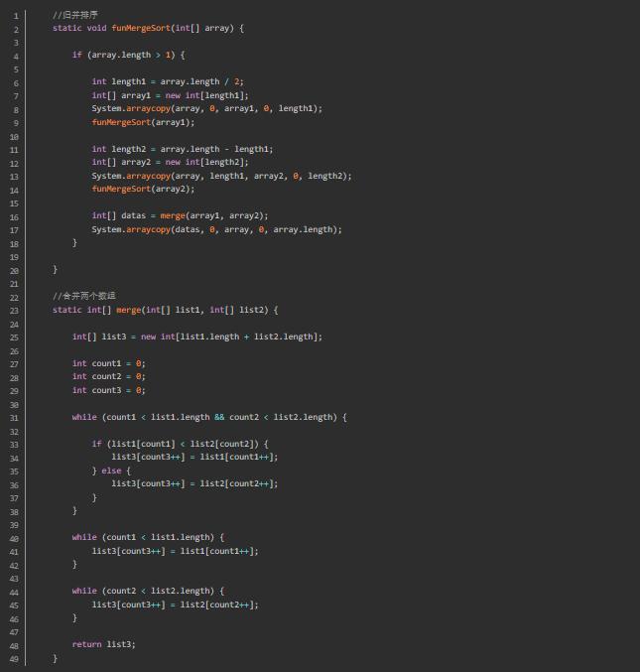
Task: Click 'array.length > 1' if condition
Action: [x=131, y=55]
